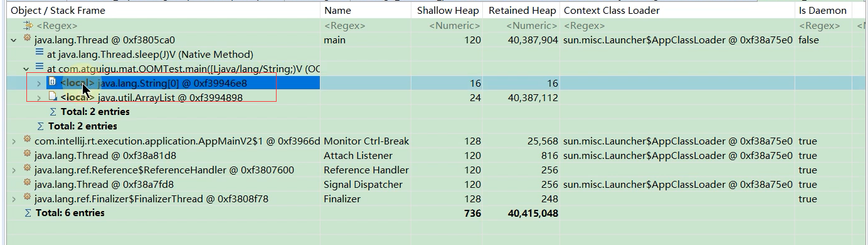Click total shallow heap 736
The height and width of the screenshot is (245, 868).
pos(472,213)
